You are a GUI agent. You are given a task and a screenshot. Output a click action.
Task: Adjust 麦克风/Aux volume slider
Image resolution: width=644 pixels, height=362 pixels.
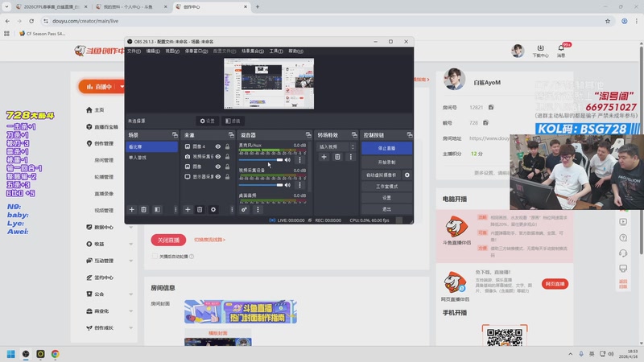point(261,160)
